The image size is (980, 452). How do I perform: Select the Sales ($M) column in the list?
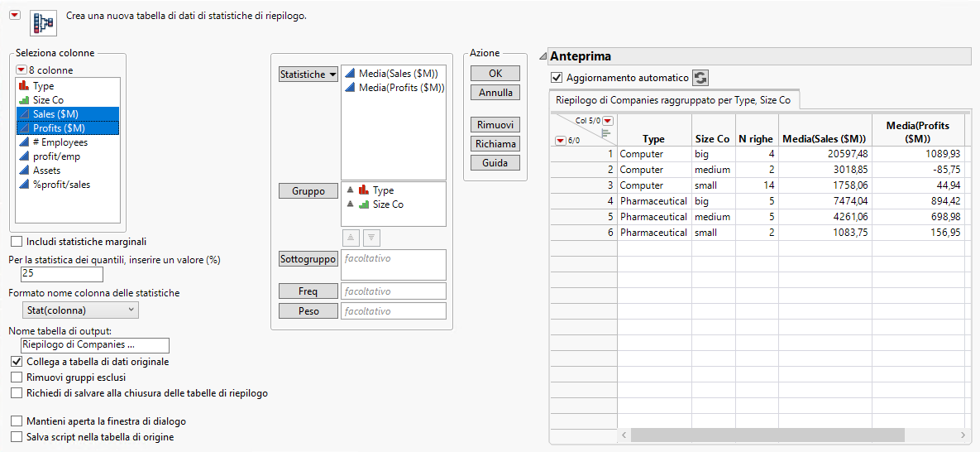(x=68, y=114)
